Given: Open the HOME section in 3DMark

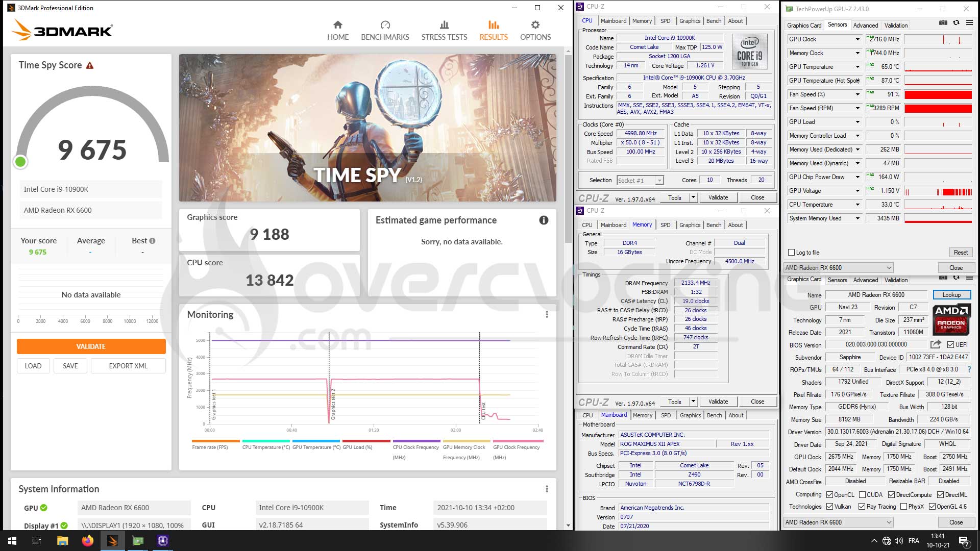Looking at the screenshot, I should click(338, 31).
